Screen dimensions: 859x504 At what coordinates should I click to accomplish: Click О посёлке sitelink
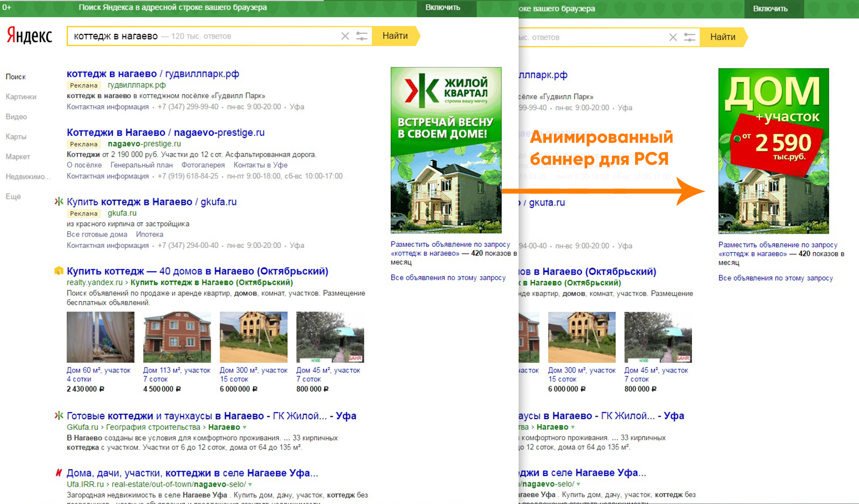[84, 165]
